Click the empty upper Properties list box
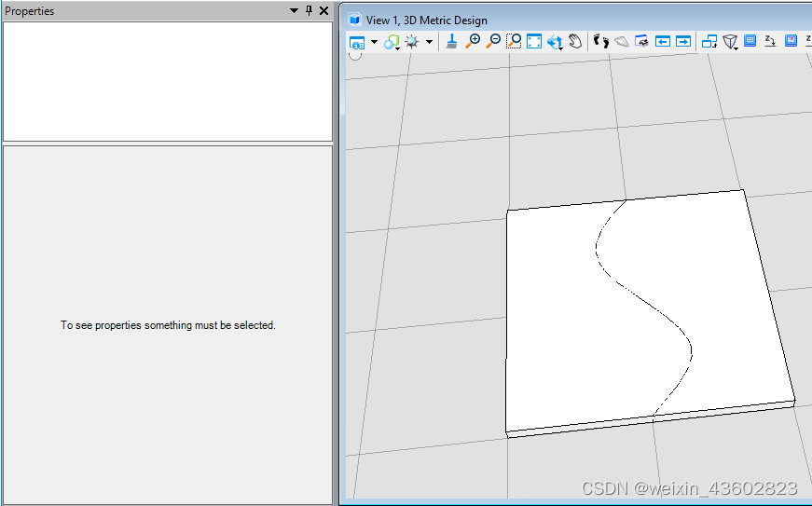Screen dimensions: 812x506 pyautogui.click(x=168, y=81)
